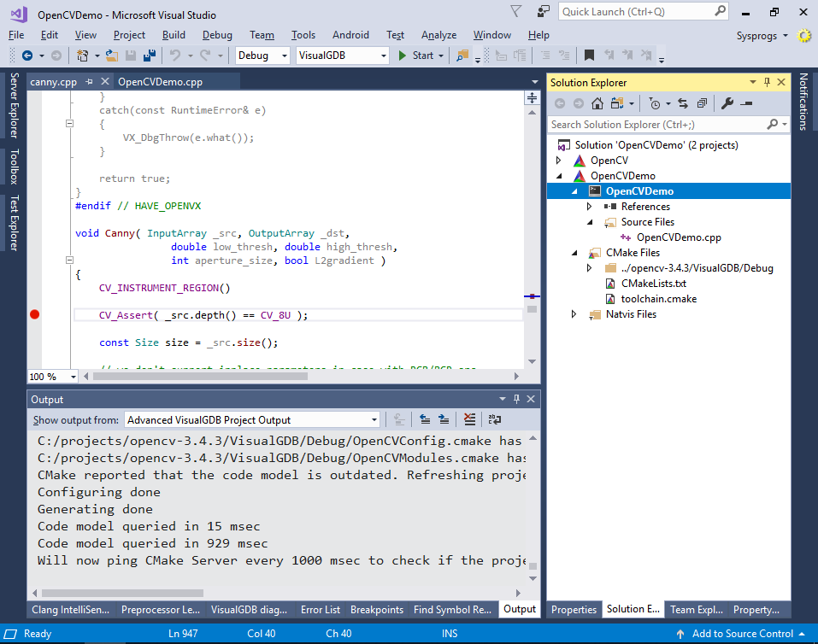The height and width of the screenshot is (644, 818).
Task: Switch to the Team Explorer tab
Action: tap(697, 610)
